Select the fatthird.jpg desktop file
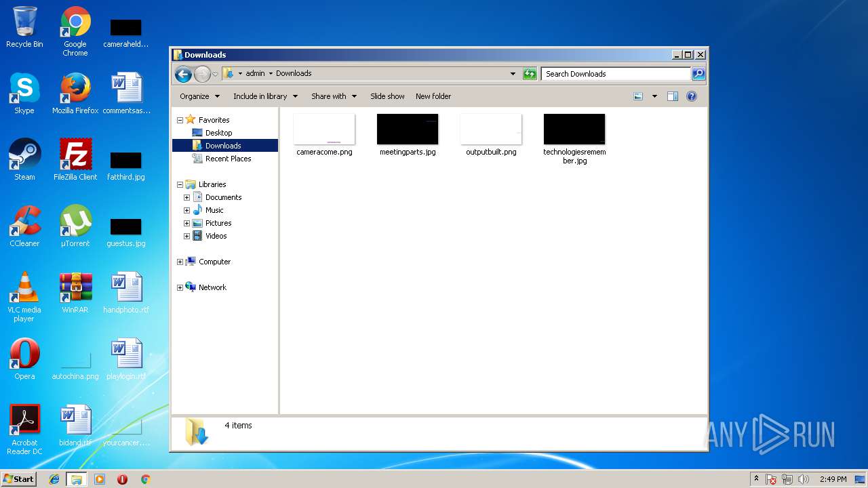 tap(126, 165)
